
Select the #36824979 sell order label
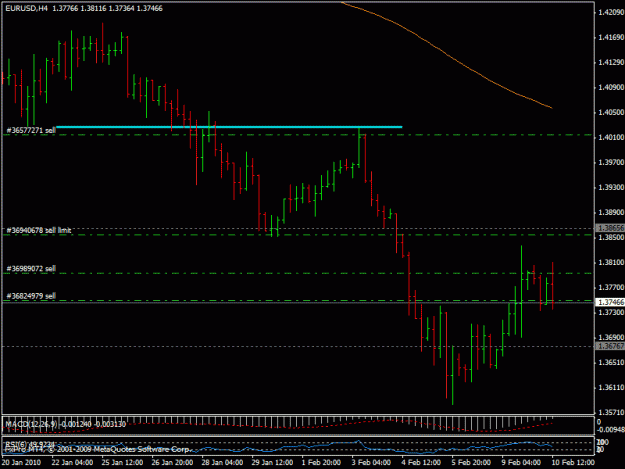coord(31,296)
